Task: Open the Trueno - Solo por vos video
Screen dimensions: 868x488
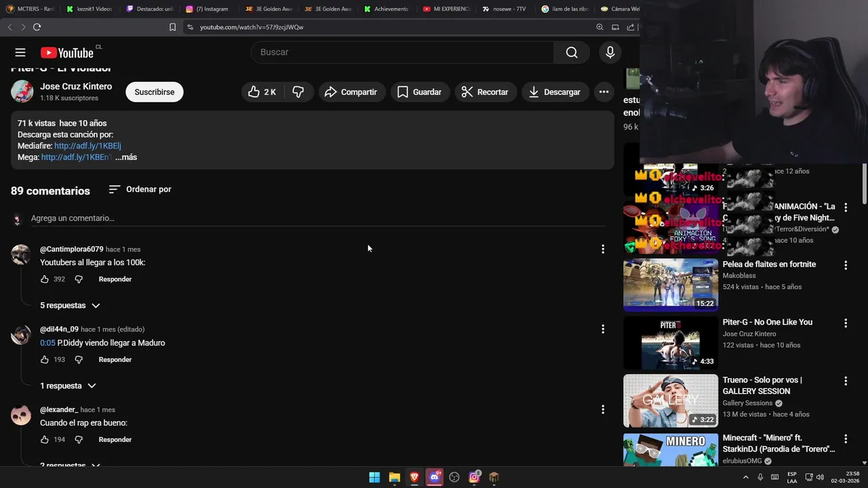Action: [x=671, y=401]
